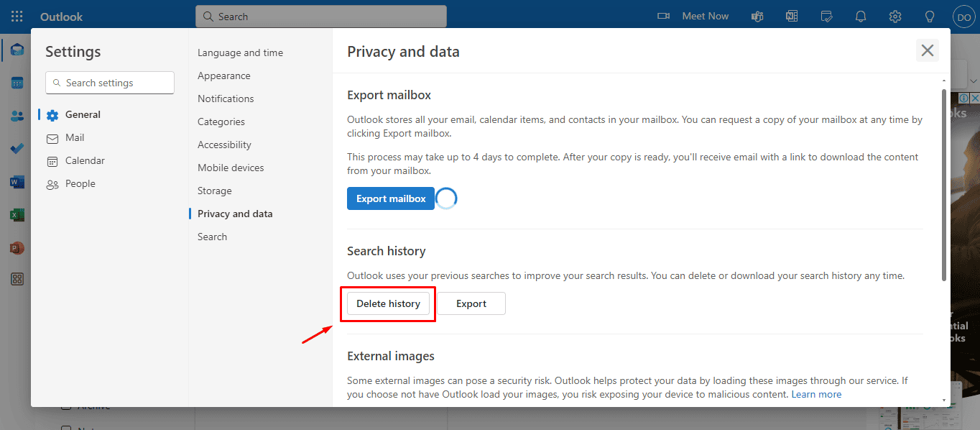Click the ad info icon
Image resolution: width=980 pixels, height=430 pixels.
pyautogui.click(x=963, y=98)
